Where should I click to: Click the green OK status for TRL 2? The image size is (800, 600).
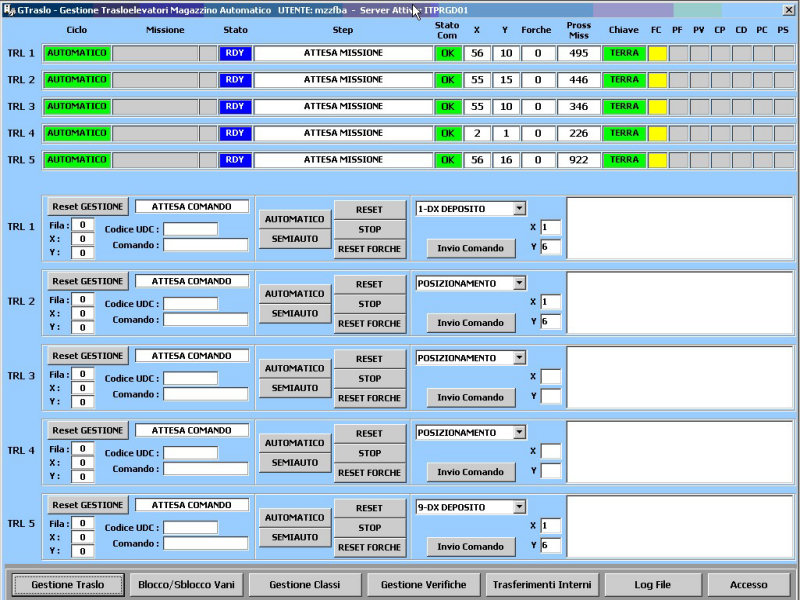447,80
